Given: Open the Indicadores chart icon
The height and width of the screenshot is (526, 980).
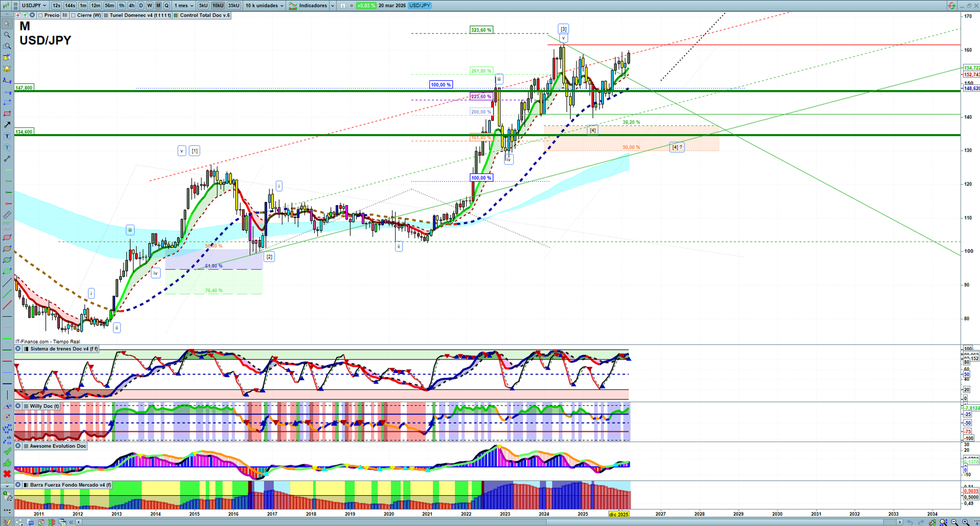Looking at the screenshot, I should 293,6.
